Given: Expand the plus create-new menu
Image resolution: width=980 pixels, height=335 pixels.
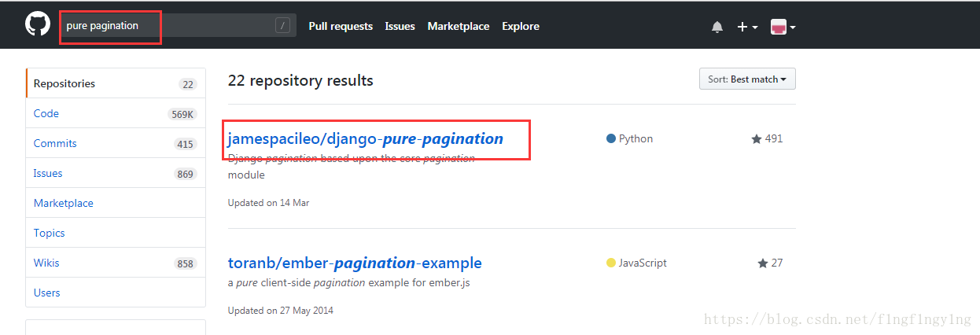Looking at the screenshot, I should pos(747,27).
